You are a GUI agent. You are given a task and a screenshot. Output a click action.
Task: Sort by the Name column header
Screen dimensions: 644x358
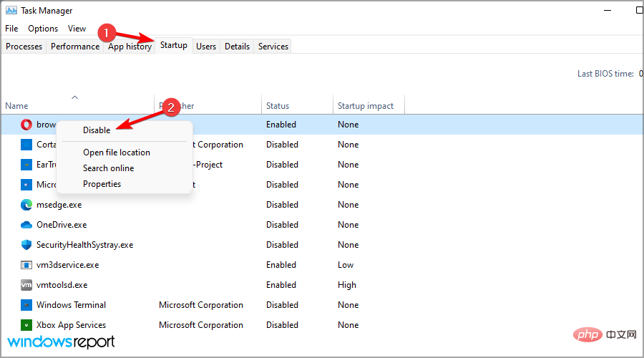[17, 106]
